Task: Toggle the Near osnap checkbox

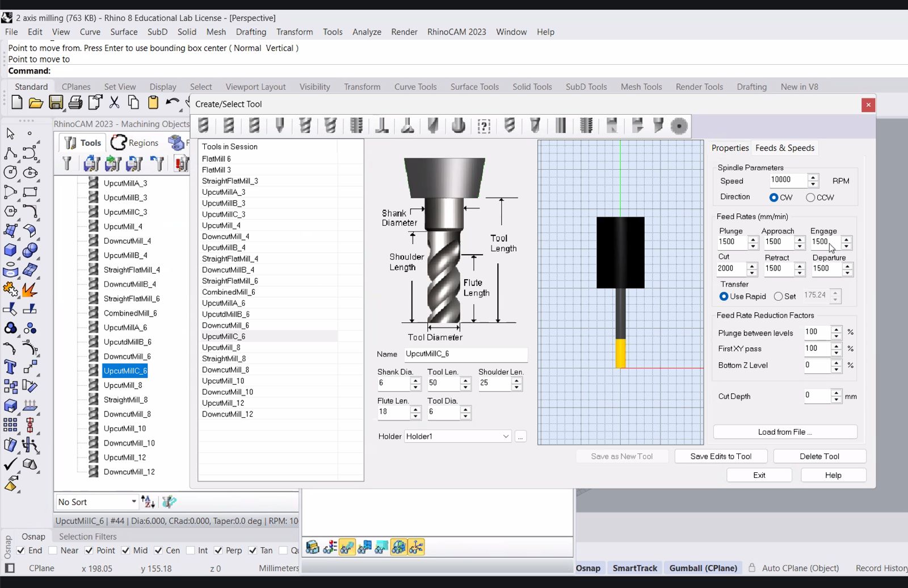Action: point(53,551)
